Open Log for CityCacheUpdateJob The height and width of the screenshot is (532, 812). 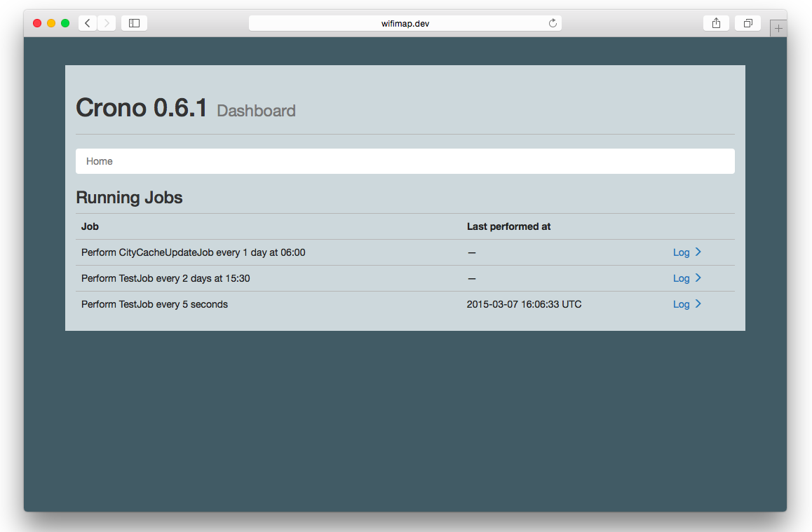tap(681, 252)
